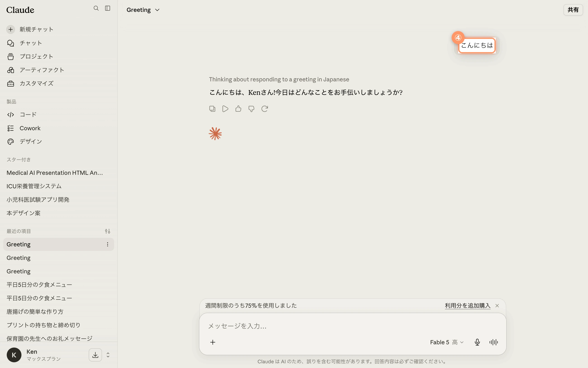Click the Ken profile avatar
The width and height of the screenshot is (588, 368).
(14, 355)
